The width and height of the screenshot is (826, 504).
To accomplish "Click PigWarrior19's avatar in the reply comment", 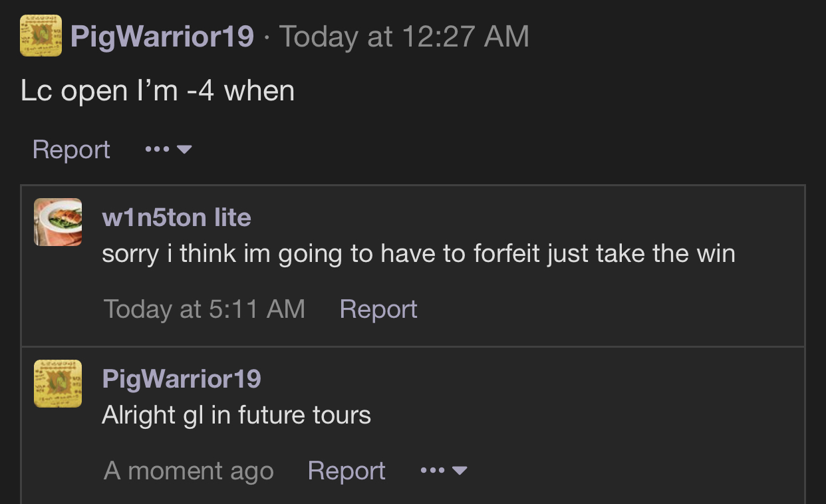I will point(58,384).
